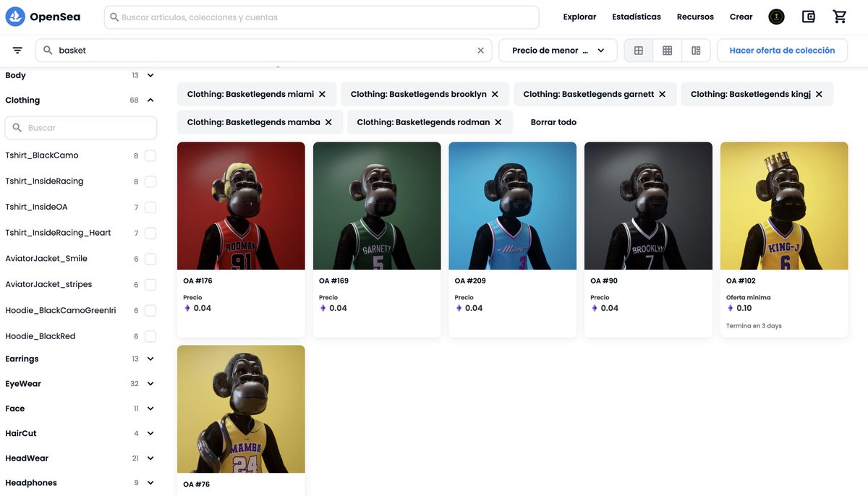Clear the basket search text
The width and height of the screenshot is (868, 496).
(480, 51)
